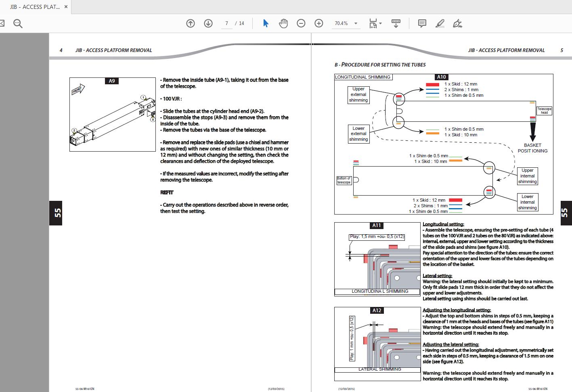572x392 pixels.
Task: Go to previous page with up arrow
Action: [x=191, y=23]
